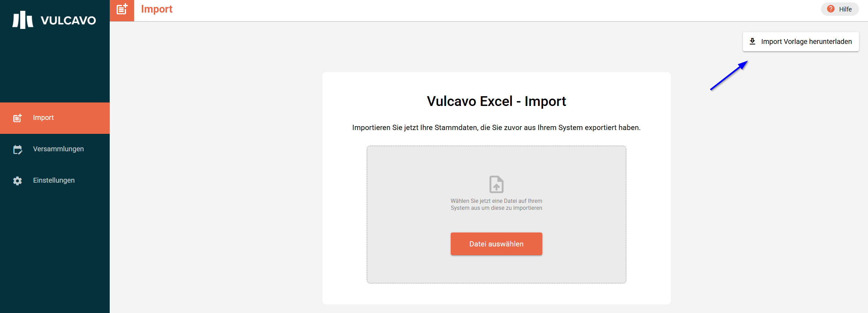Click the dashed file drop area
Screen dimensions: 868x313
tap(496, 214)
